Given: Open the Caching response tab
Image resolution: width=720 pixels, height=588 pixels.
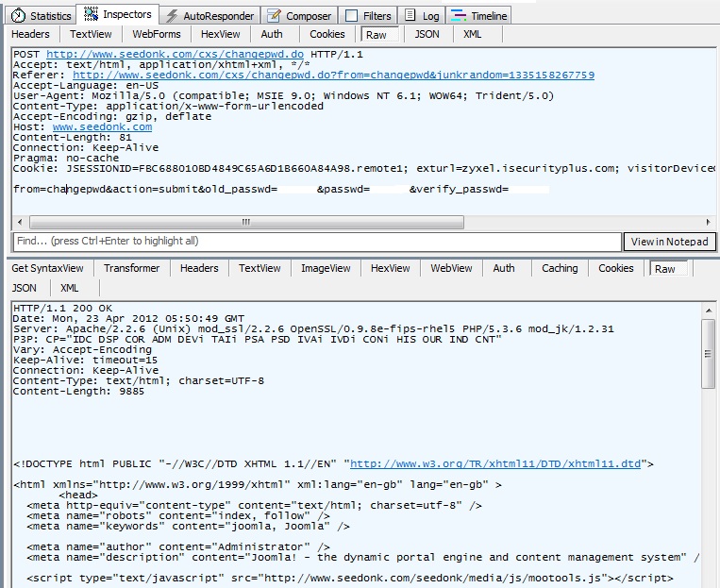Looking at the screenshot, I should [x=560, y=268].
